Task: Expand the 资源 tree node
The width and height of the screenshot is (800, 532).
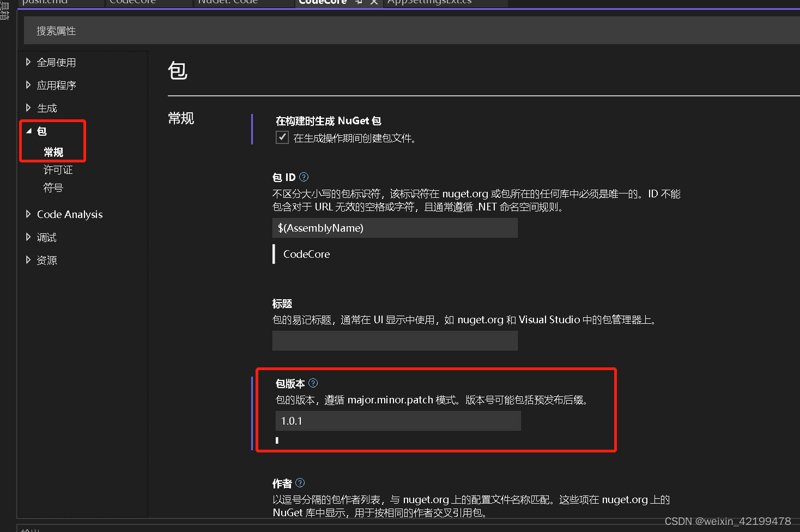Action: coord(28,260)
